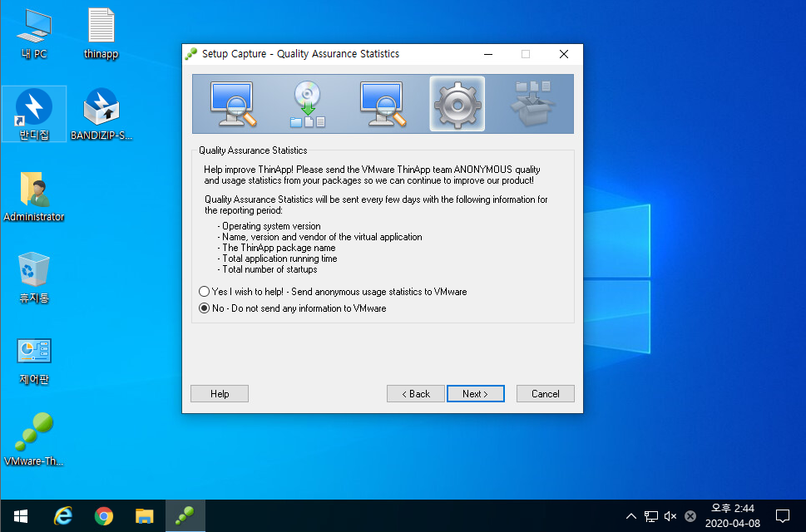Screen dimensions: 806x532
Task: Click the Install application disc step icon
Action: pos(308,104)
